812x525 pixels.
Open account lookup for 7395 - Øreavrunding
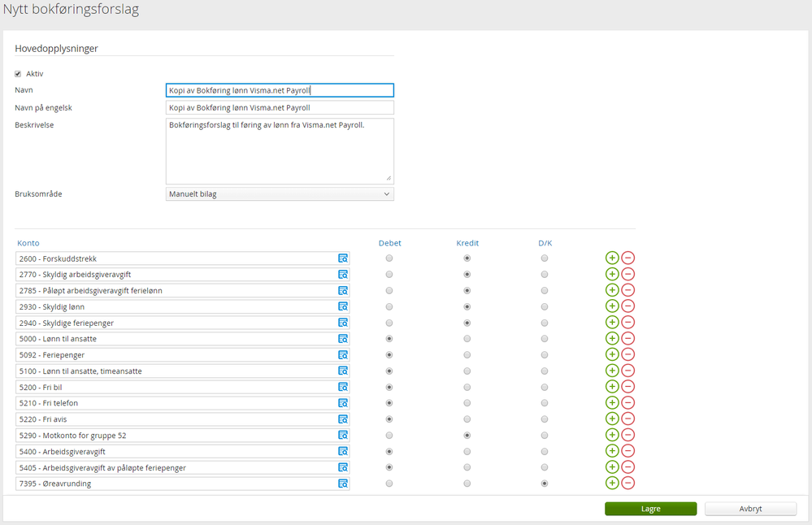click(343, 483)
